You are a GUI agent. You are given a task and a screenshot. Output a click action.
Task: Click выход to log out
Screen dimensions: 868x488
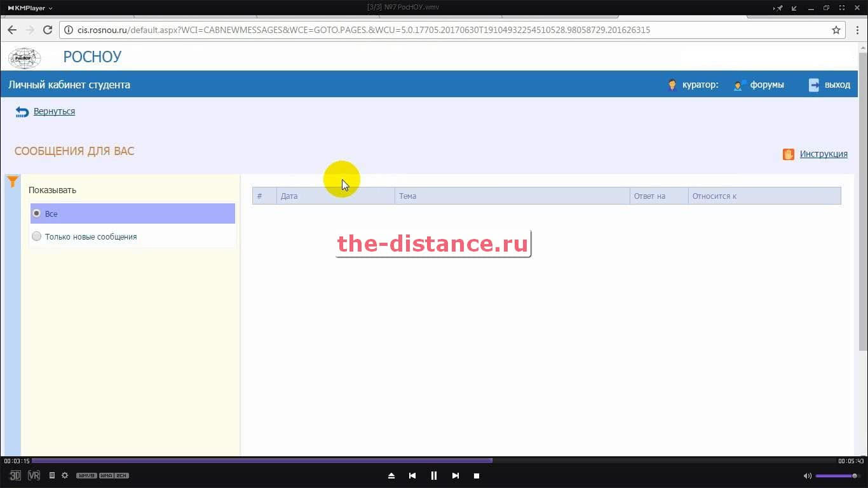pos(836,85)
